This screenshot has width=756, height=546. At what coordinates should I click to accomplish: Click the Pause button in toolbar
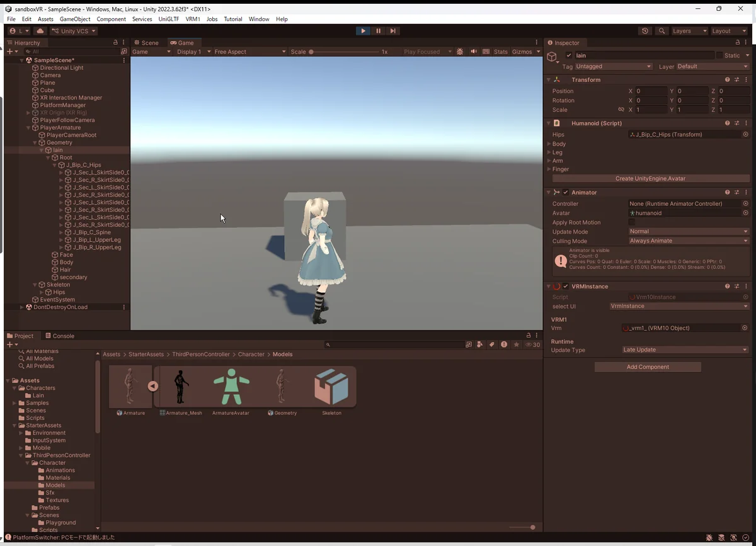click(378, 31)
